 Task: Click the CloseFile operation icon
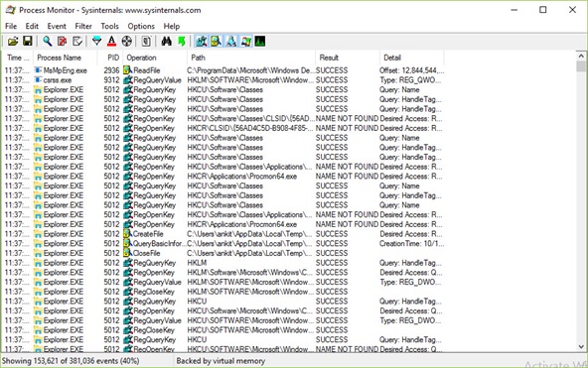click(128, 253)
